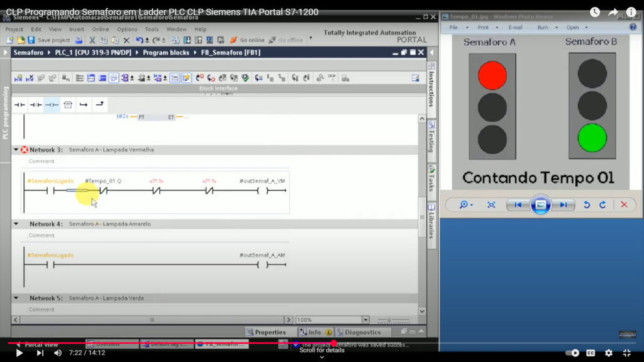This screenshot has width=644, height=362.
Task: Delete the photo in Photo Viewer
Action: tap(624, 205)
